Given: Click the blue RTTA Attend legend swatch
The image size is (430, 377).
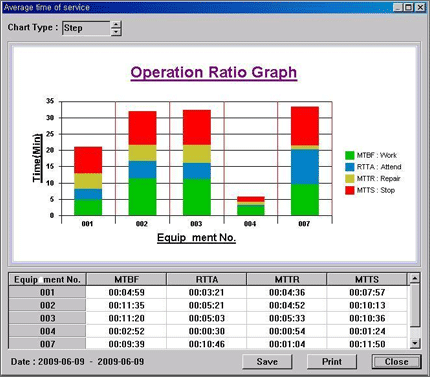Looking at the screenshot, I should (350, 167).
